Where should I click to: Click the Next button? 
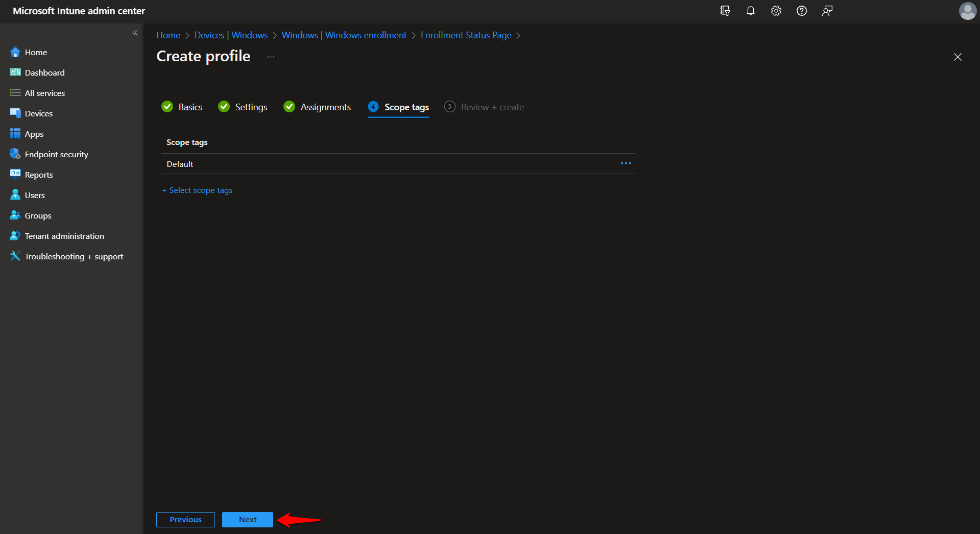(248, 519)
